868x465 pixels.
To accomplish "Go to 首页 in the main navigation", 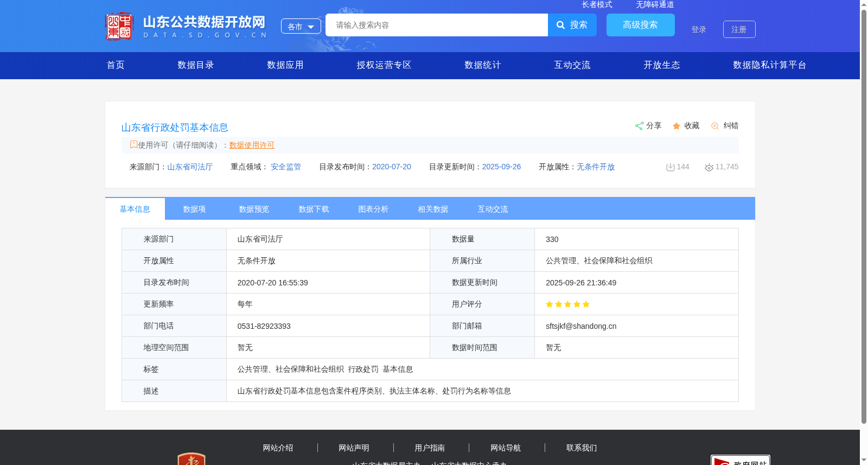I will tap(116, 65).
